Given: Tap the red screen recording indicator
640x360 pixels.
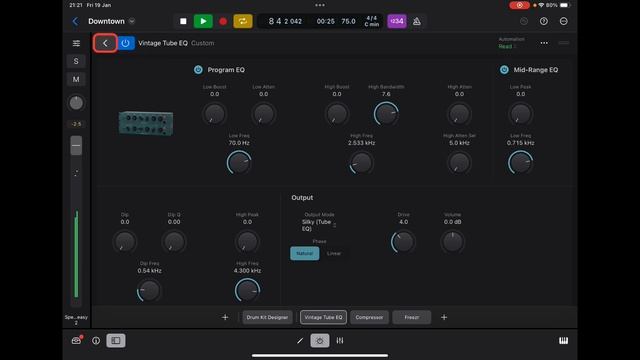Looking at the screenshot, I should click(x=519, y=5).
